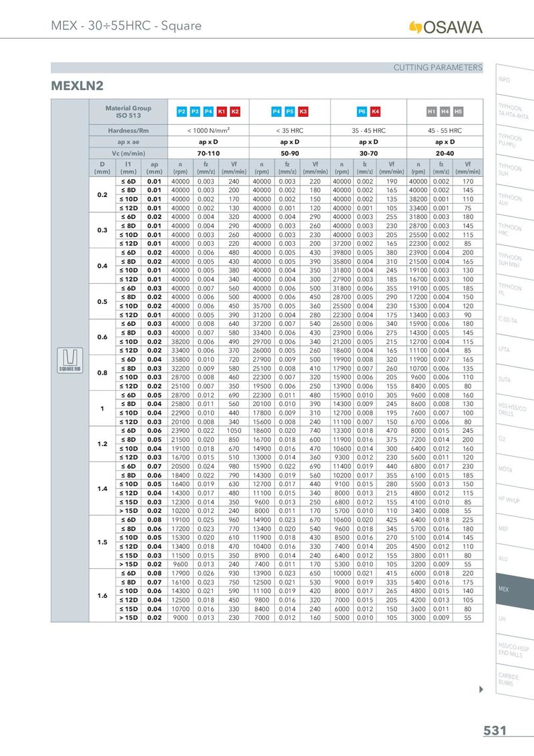Click the '< 35 HRC' hardness cell
The width and height of the screenshot is (534, 756).
(x=290, y=130)
